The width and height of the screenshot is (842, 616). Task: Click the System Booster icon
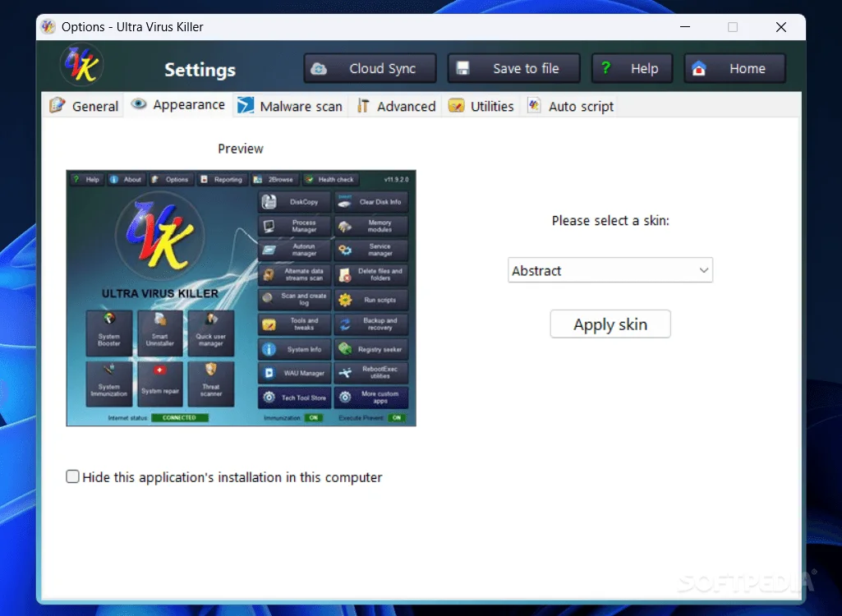click(108, 333)
